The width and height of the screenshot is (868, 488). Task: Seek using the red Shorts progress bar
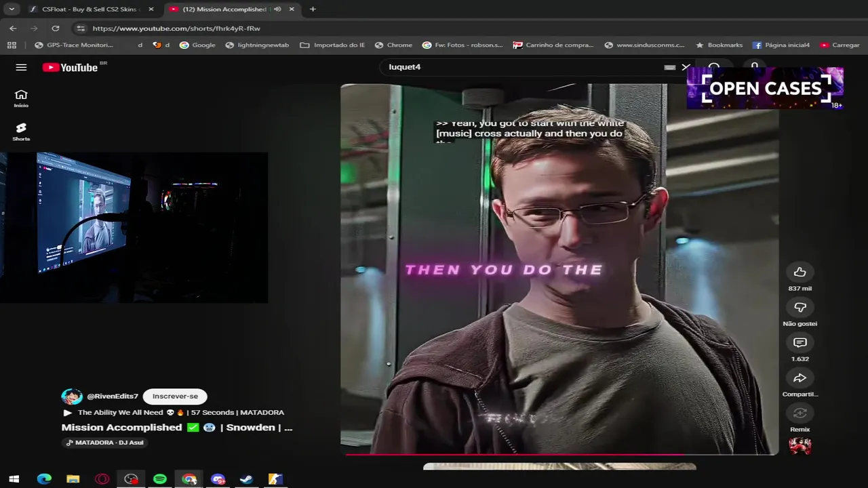point(559,454)
